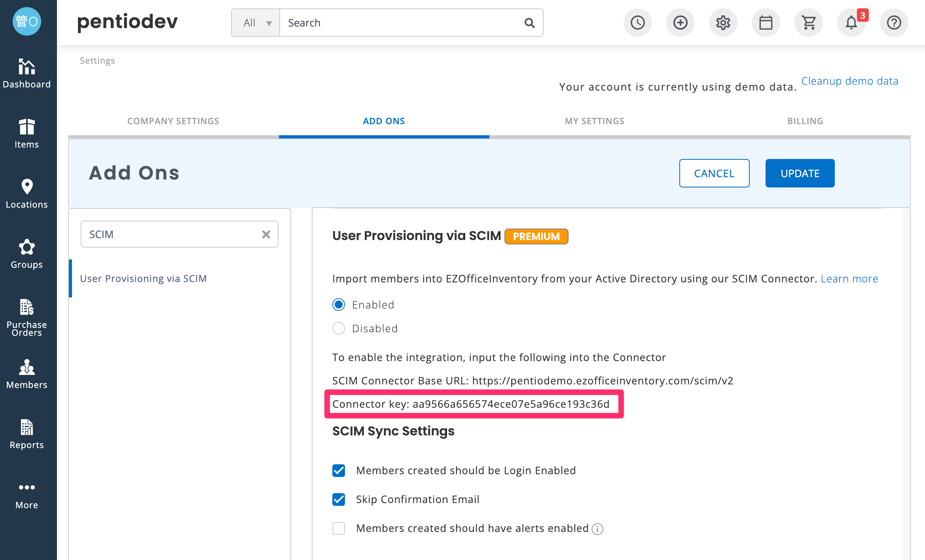This screenshot has height=560, width=925.
Task: Click the Update button
Action: (800, 173)
